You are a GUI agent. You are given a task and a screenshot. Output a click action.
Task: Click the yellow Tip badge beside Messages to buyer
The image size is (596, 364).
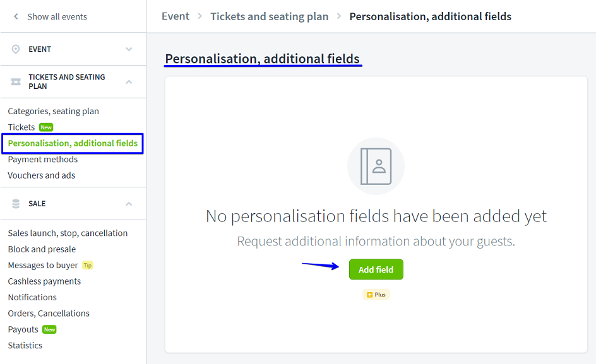coord(88,265)
